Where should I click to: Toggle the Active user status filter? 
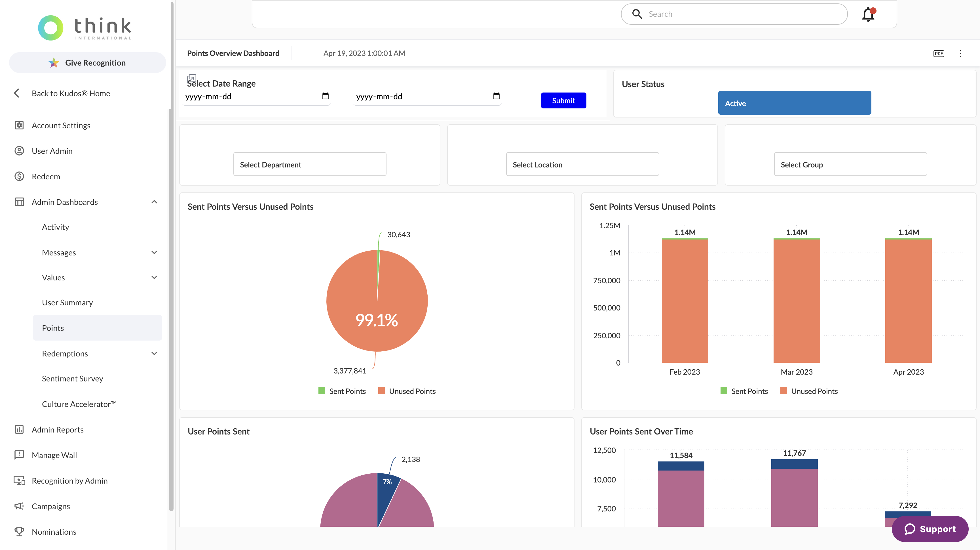(x=794, y=103)
